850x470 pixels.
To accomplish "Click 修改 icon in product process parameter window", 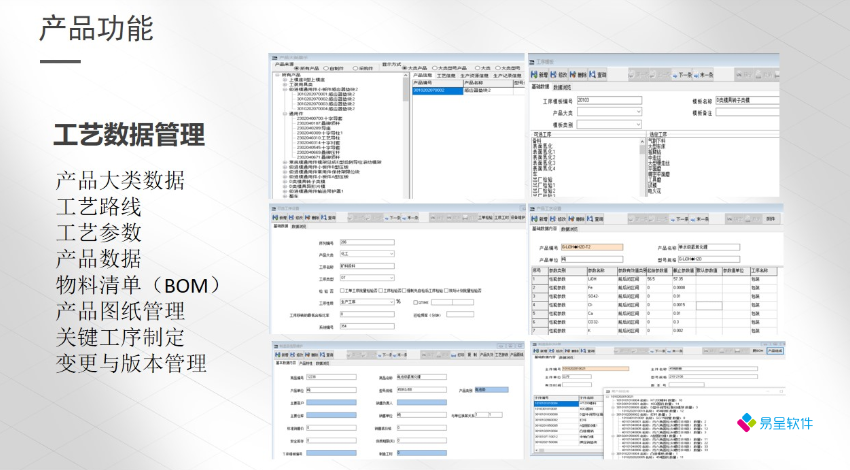I will [552, 219].
